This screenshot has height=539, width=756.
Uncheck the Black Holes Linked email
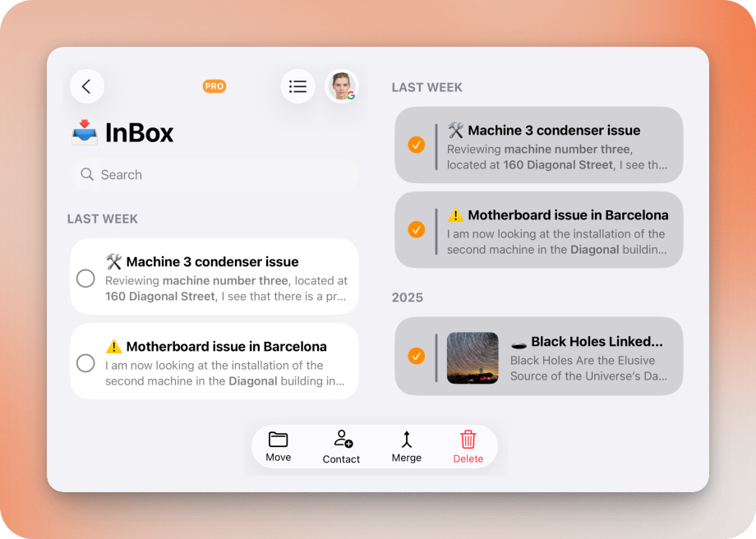pos(417,357)
